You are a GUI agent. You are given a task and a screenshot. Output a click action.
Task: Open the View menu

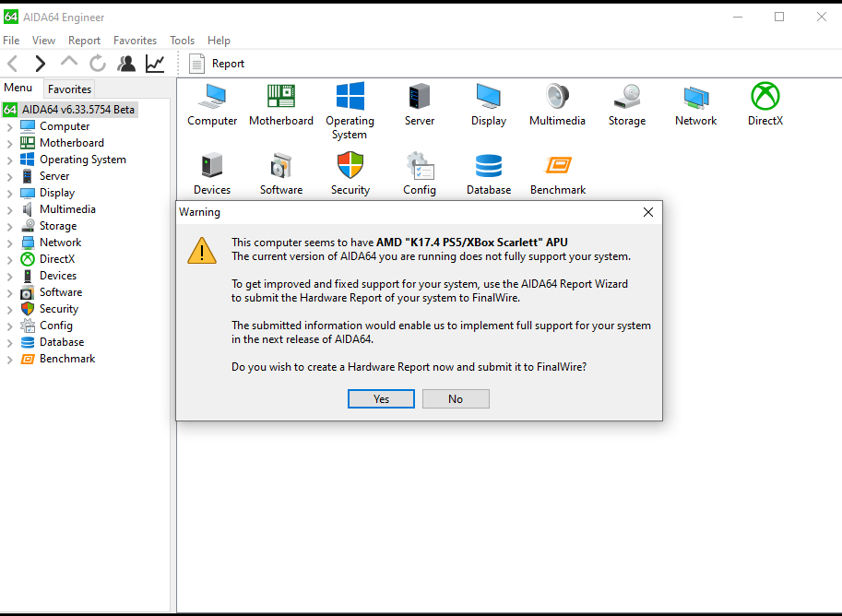tap(43, 41)
